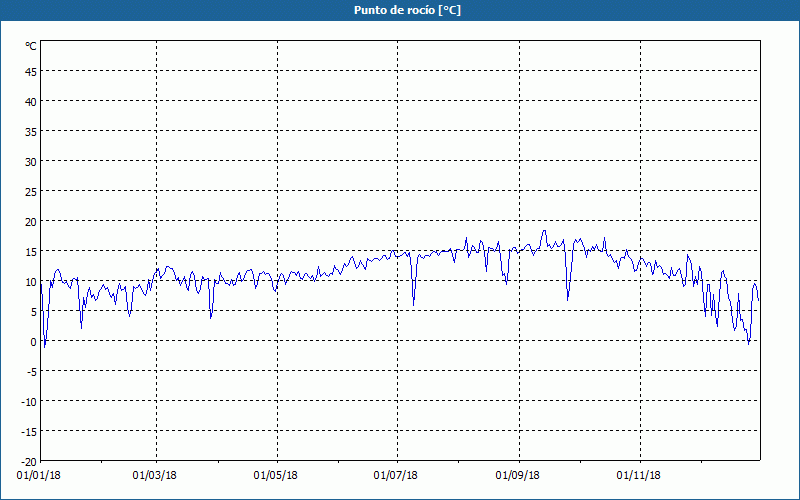The height and width of the screenshot is (500, 800).
Task: Click the 45 value on the y-axis
Action: pyautogui.click(x=31, y=72)
